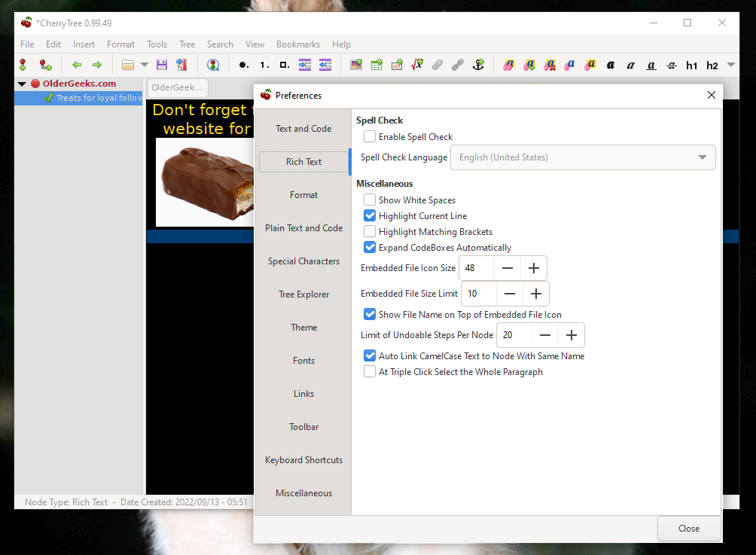Image resolution: width=756 pixels, height=555 pixels.
Task: Uncheck Highlight Current Line
Action: coord(370,215)
